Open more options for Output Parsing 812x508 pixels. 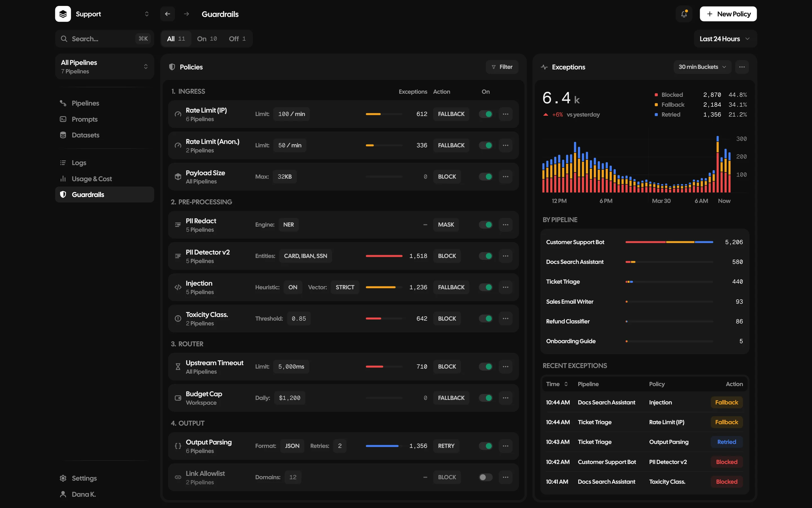coord(505,446)
